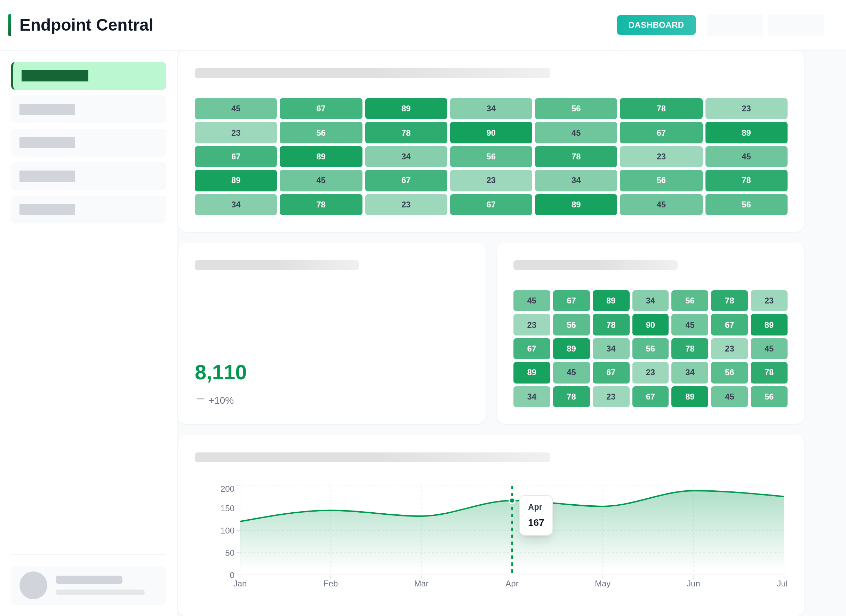Click the 200 y-axis label
The height and width of the screenshot is (616, 846).
click(x=227, y=489)
